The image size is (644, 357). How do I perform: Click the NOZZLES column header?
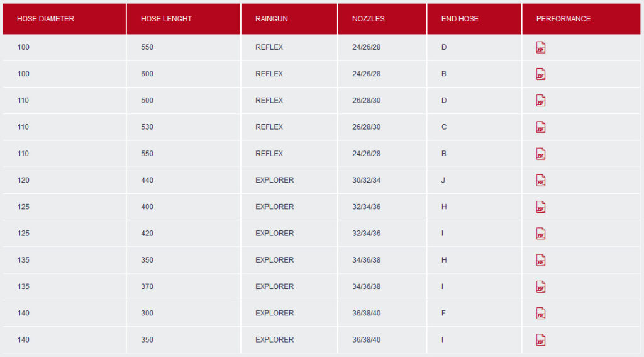pyautogui.click(x=369, y=19)
